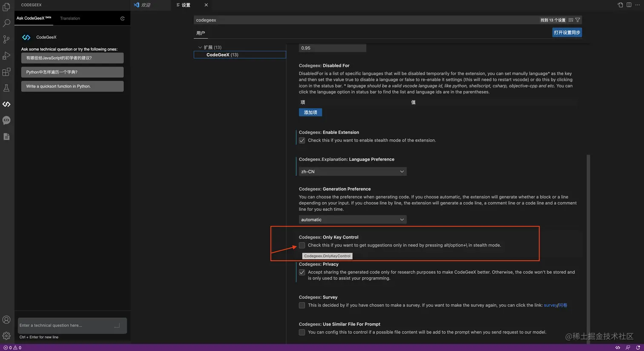Choose the Python dictionary traversal suggestion
Viewport: 644px width, 351px height.
[72, 72]
